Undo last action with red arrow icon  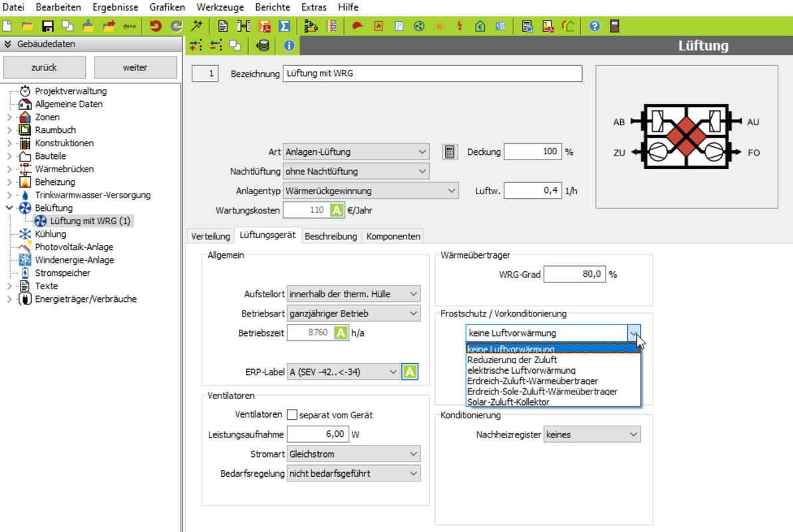pos(155,26)
